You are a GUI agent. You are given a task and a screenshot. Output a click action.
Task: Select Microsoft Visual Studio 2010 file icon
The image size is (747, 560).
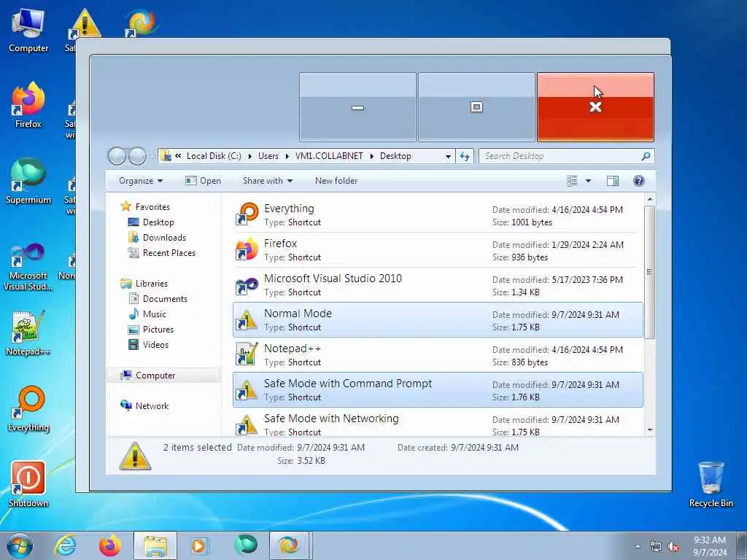click(x=247, y=285)
